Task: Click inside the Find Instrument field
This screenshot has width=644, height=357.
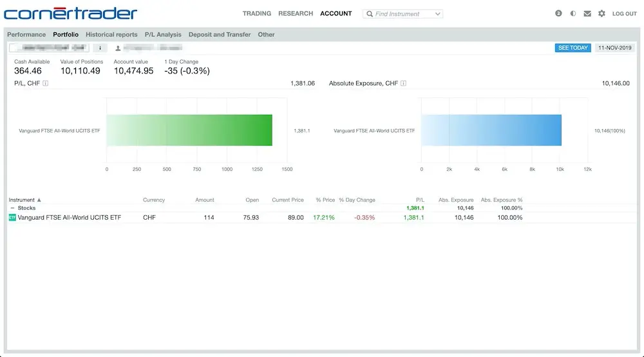Action: point(402,14)
